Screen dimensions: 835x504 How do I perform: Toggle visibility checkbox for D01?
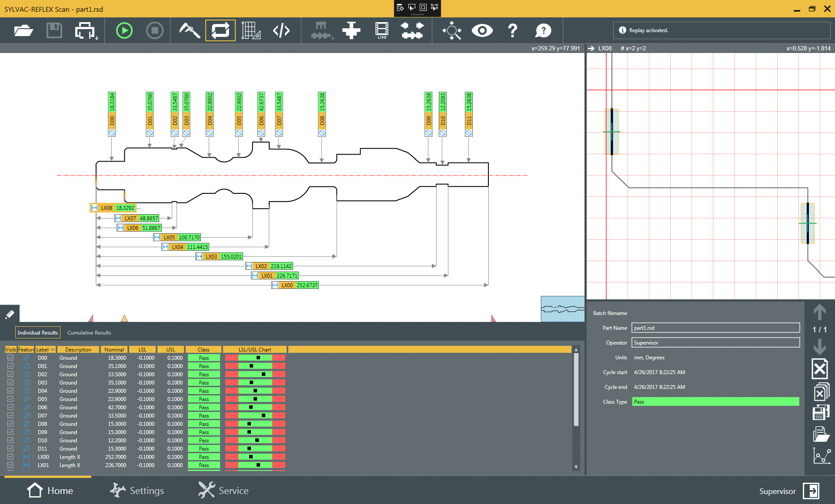(x=10, y=366)
